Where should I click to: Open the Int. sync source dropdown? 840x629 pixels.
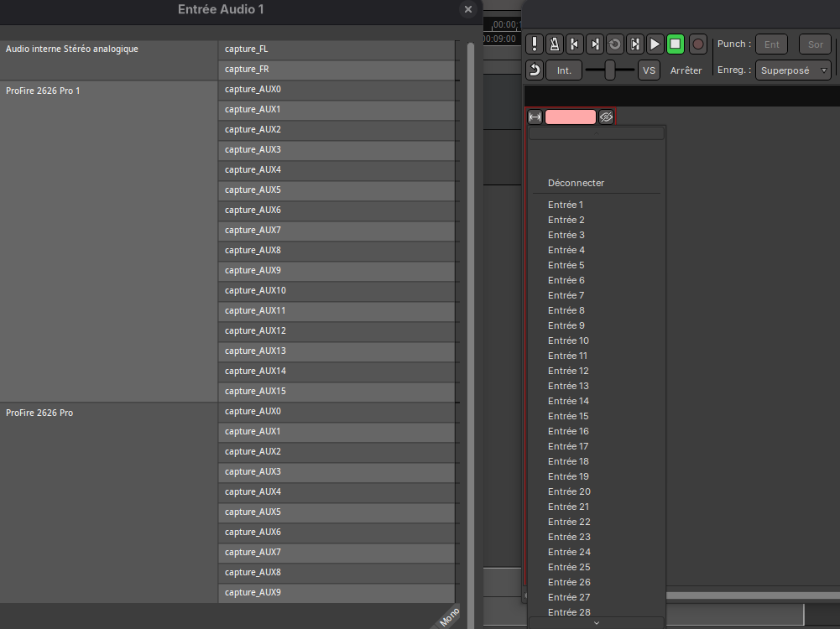click(564, 70)
